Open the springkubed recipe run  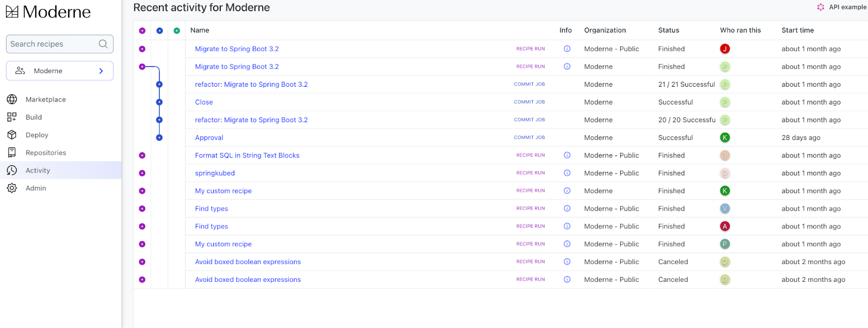coord(215,173)
